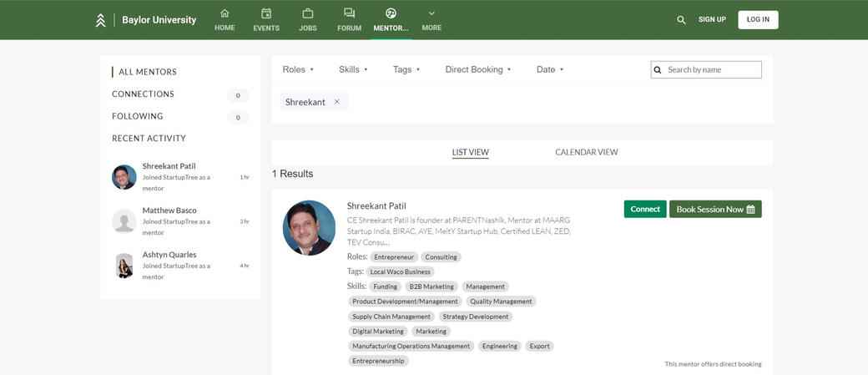Screen dimensions: 868x375
Task: Click Book Session Now button
Action: [715, 210]
